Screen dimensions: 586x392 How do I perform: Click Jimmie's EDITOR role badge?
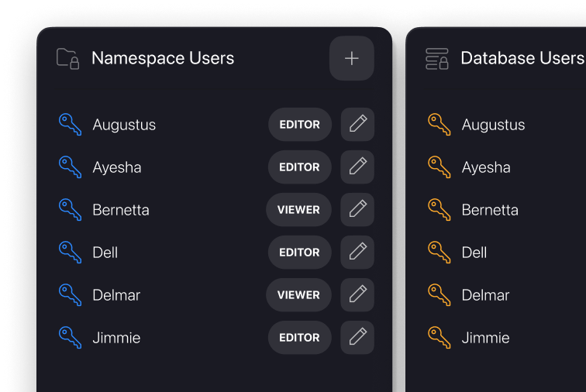299,337
